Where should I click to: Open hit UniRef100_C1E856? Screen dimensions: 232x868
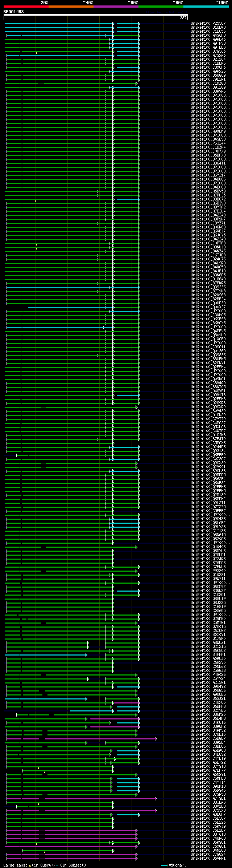[208, 32]
